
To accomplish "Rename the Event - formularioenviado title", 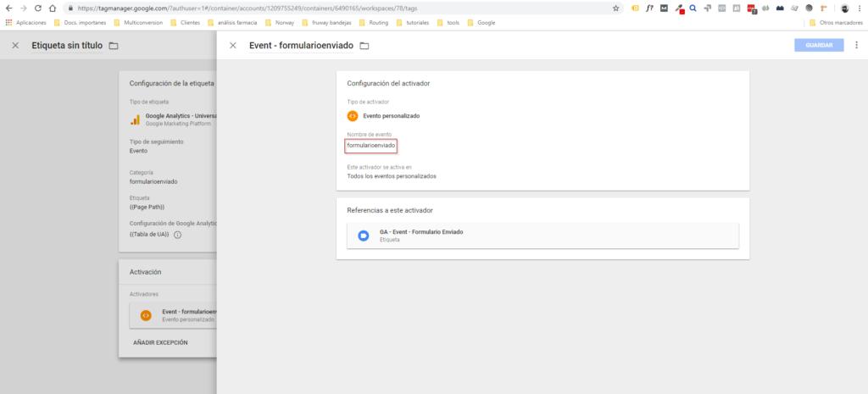I will [301, 46].
